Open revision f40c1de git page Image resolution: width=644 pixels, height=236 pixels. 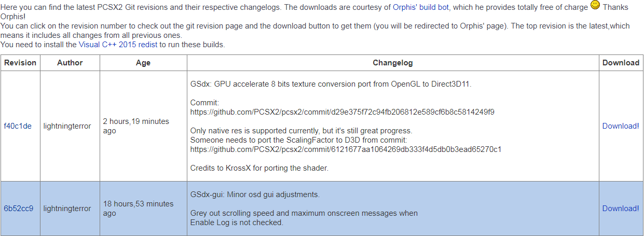pos(18,126)
